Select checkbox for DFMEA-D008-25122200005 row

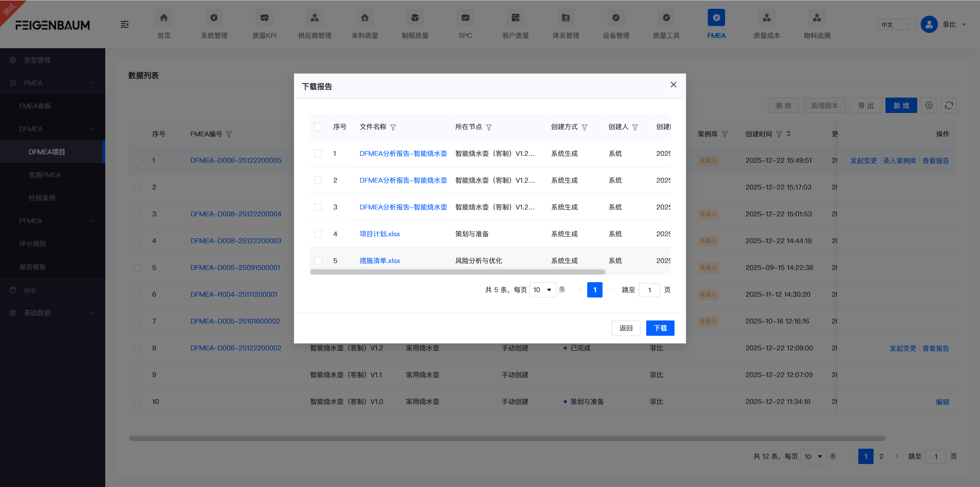tap(137, 160)
